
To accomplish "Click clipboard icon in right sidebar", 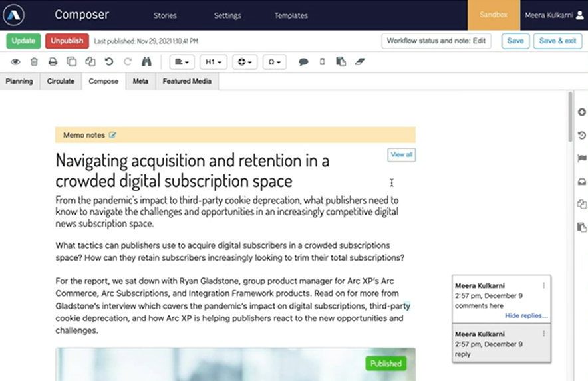I will click(581, 227).
